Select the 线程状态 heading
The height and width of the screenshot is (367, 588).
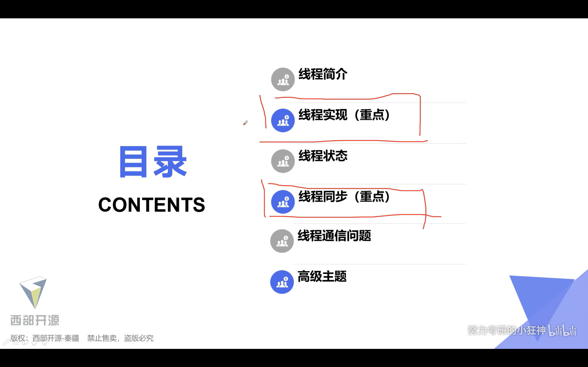(x=323, y=156)
